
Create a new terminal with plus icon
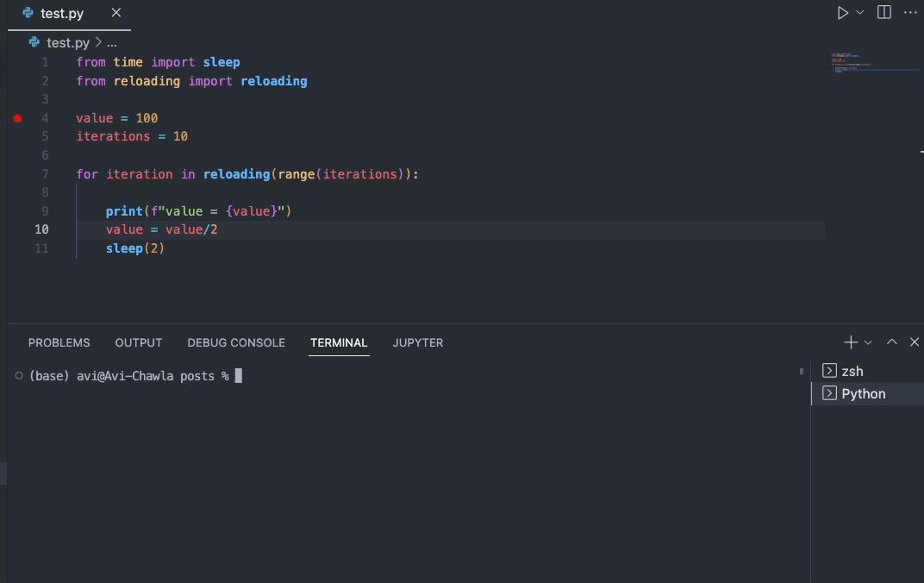click(x=850, y=342)
